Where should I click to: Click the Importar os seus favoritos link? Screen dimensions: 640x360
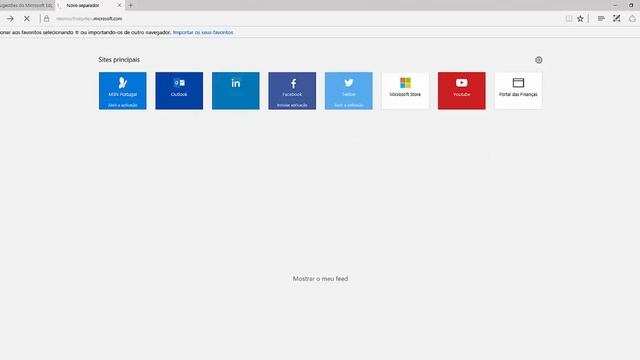pos(203,32)
